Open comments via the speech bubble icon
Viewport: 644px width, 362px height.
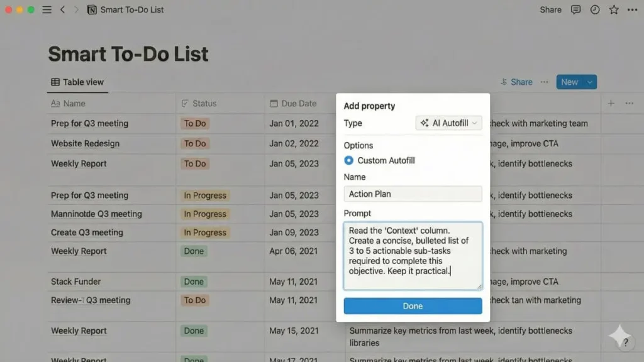pos(575,9)
